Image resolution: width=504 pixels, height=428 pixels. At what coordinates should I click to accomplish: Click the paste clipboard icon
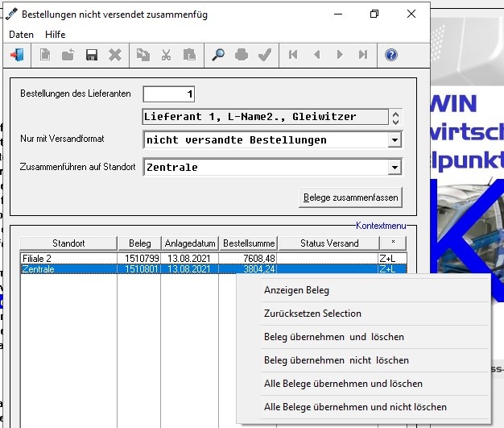[x=189, y=55]
